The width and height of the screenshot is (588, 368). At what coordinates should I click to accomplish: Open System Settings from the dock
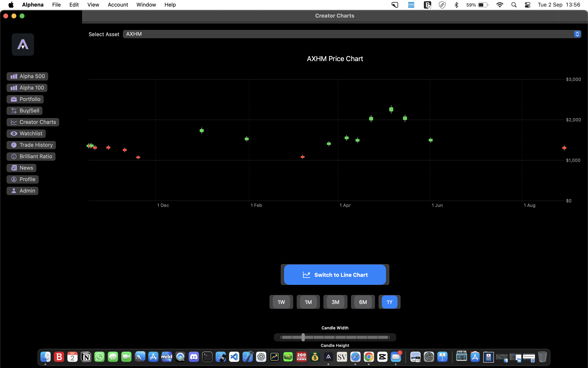(429, 357)
